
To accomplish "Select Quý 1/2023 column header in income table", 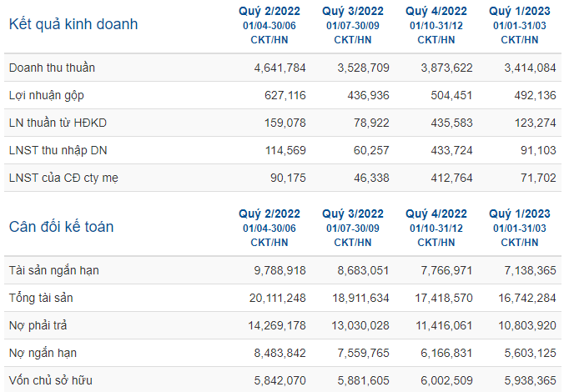I will (x=520, y=11).
